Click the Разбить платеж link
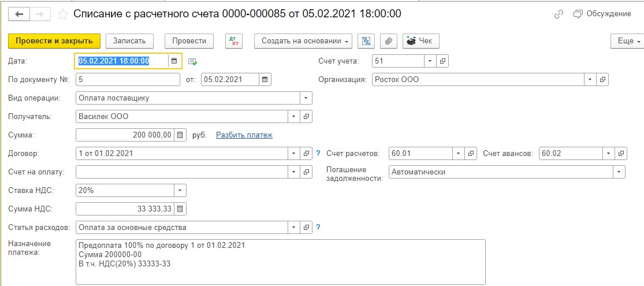The height and width of the screenshot is (286, 644). [244, 135]
